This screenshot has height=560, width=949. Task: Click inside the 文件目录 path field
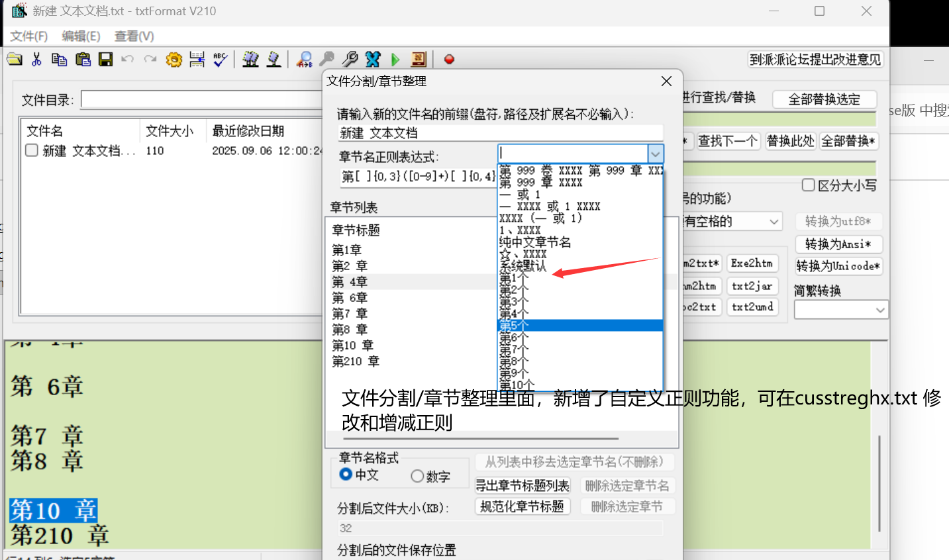(201, 100)
